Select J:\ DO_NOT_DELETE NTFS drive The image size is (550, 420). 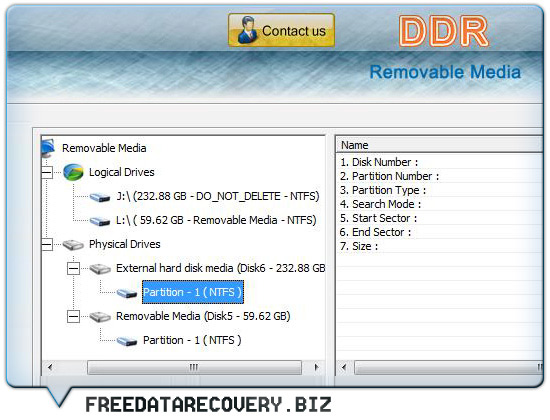(x=218, y=196)
